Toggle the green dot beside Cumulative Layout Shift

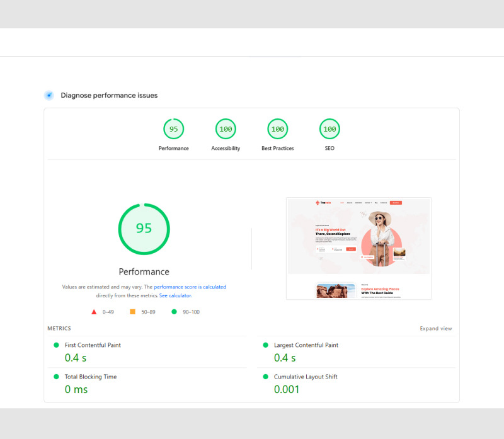click(265, 377)
